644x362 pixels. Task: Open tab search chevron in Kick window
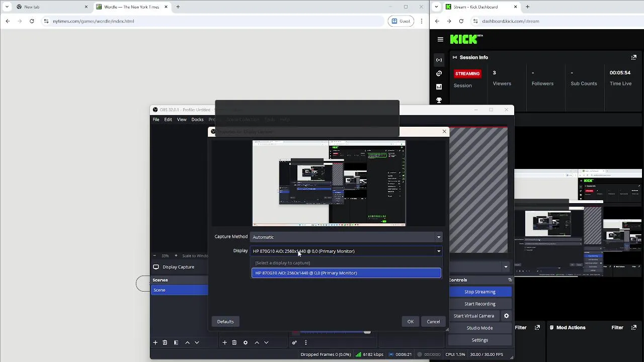[x=436, y=7]
